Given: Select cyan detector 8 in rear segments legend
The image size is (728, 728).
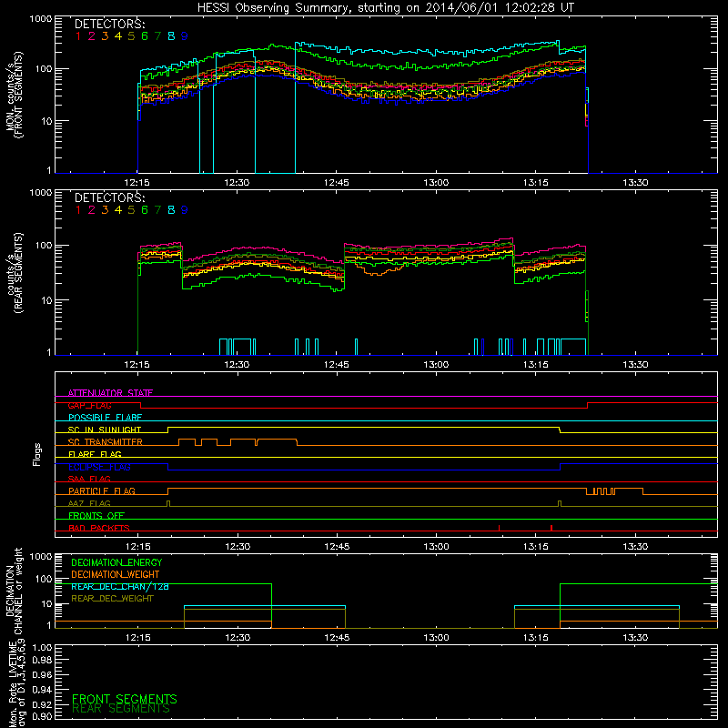Looking at the screenshot, I should point(171,210).
